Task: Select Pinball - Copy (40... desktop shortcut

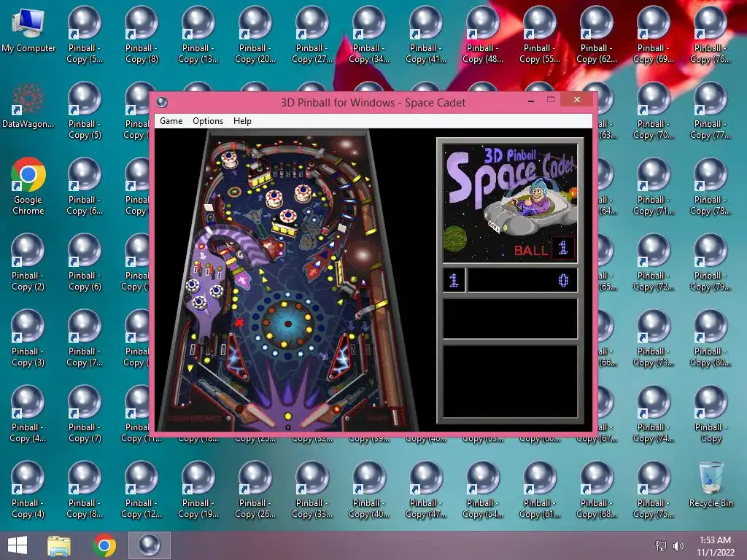Action: pos(369,490)
